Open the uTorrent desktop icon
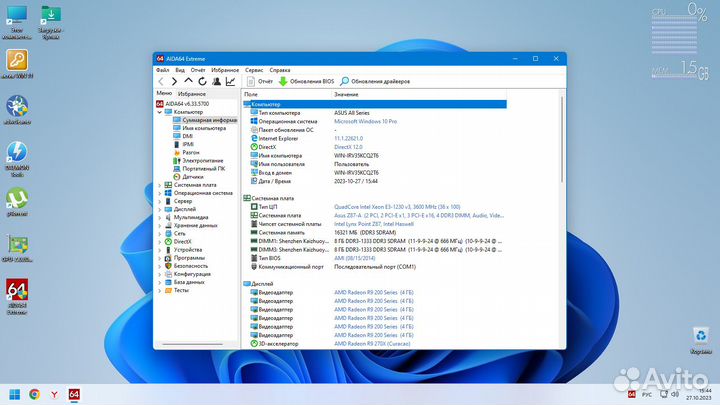 [17, 202]
